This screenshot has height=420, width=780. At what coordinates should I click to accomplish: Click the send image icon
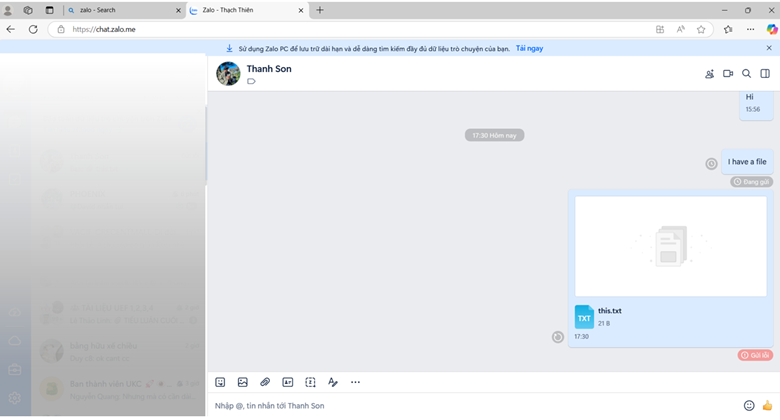[x=243, y=382]
